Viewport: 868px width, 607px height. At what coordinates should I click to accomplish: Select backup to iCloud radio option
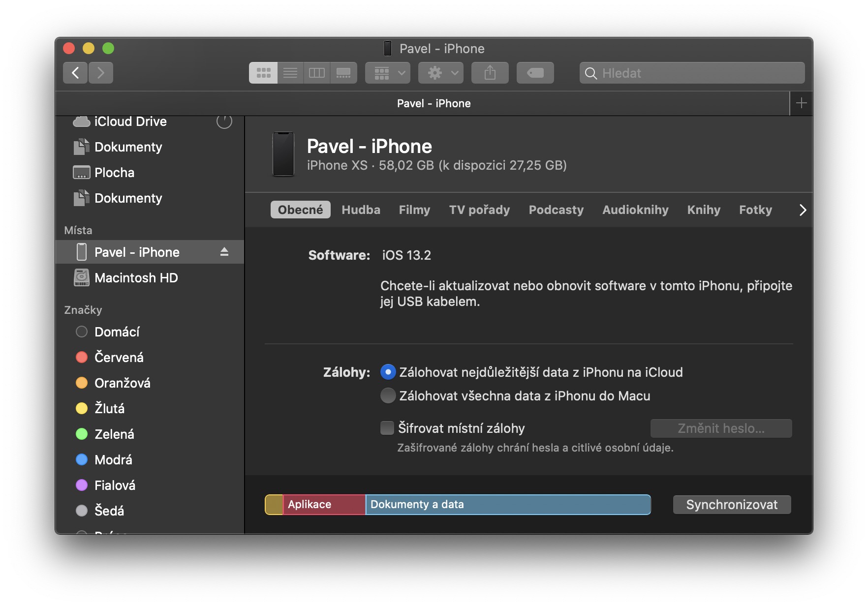point(388,372)
